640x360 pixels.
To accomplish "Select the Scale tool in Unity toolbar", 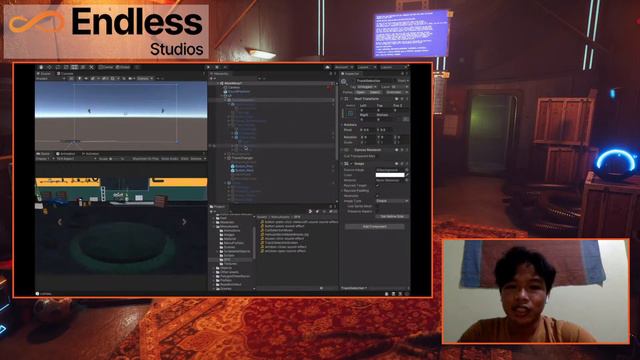I will point(66,67).
